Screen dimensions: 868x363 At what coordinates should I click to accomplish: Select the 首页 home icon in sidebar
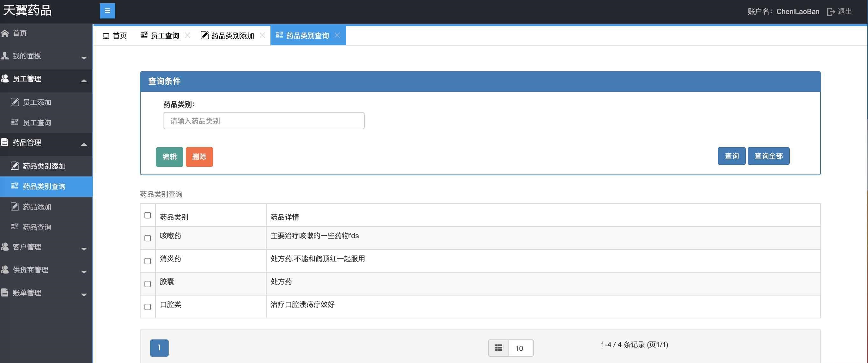[x=5, y=33]
